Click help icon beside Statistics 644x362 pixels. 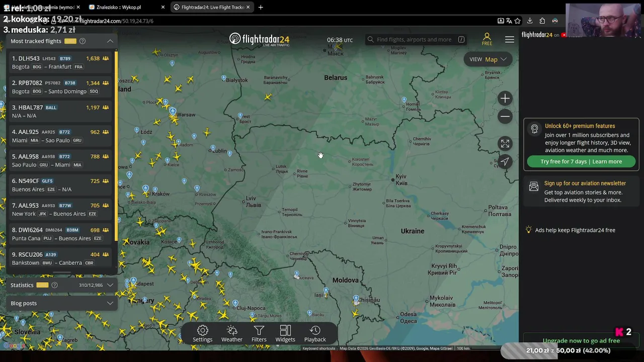(54, 285)
